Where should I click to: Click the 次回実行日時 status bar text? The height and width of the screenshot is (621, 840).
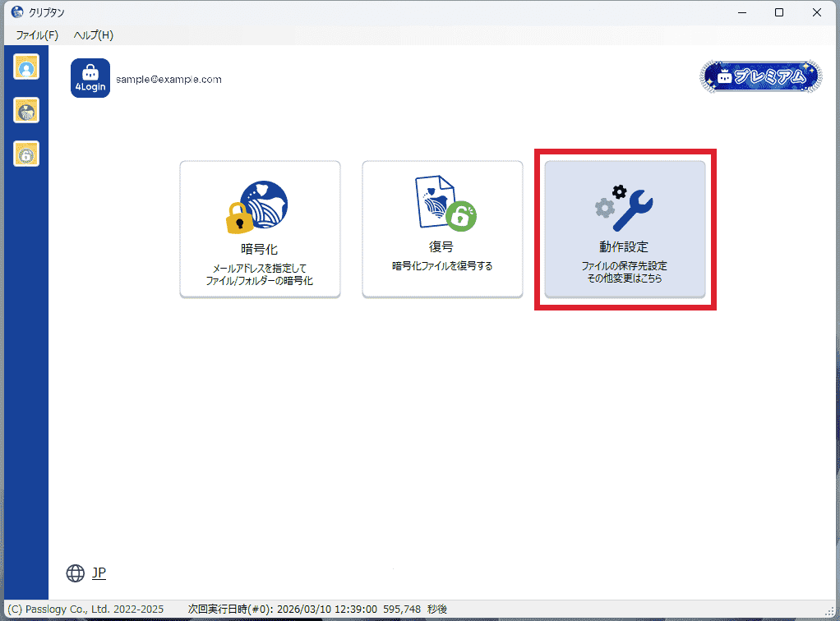pos(317,609)
